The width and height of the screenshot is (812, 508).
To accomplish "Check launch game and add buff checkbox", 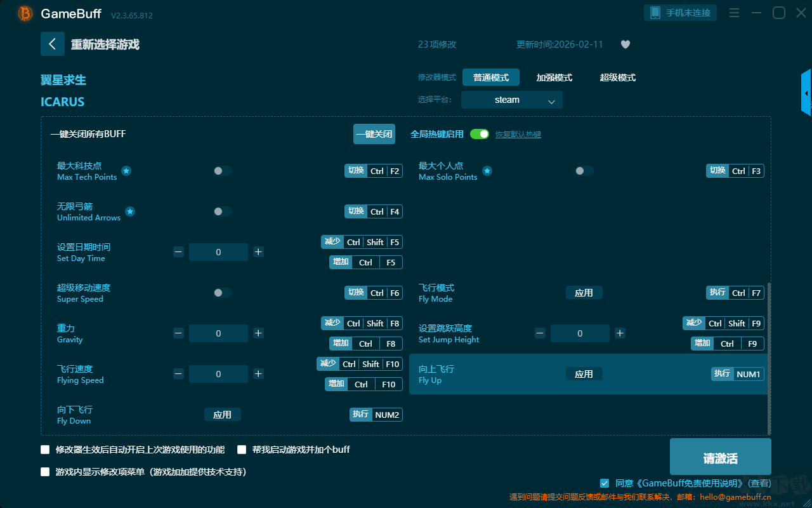I will 242,450.
